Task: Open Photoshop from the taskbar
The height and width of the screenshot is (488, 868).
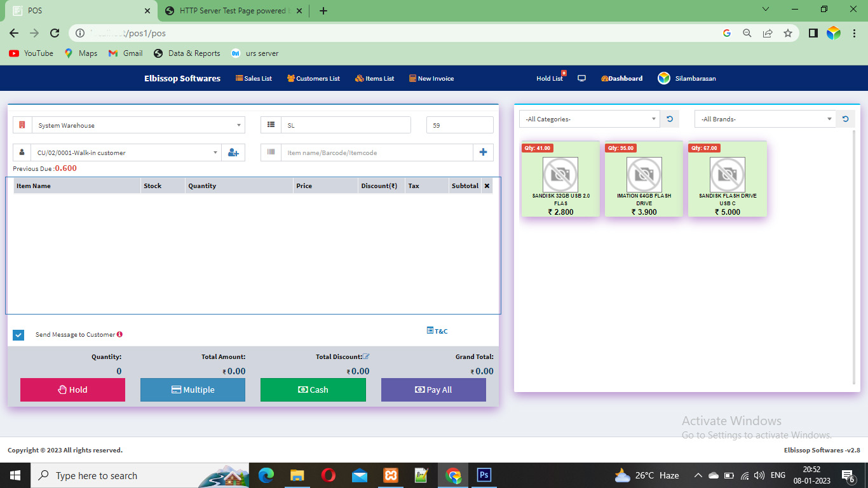Action: click(x=484, y=475)
